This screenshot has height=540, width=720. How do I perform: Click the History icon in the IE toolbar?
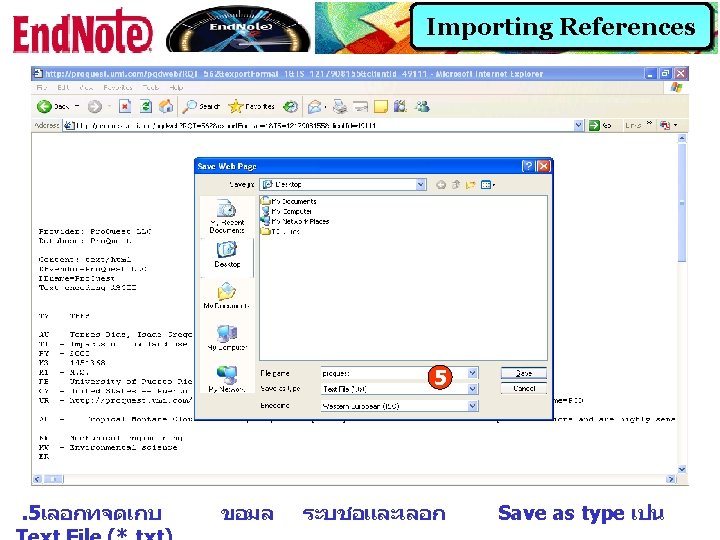coord(290,107)
